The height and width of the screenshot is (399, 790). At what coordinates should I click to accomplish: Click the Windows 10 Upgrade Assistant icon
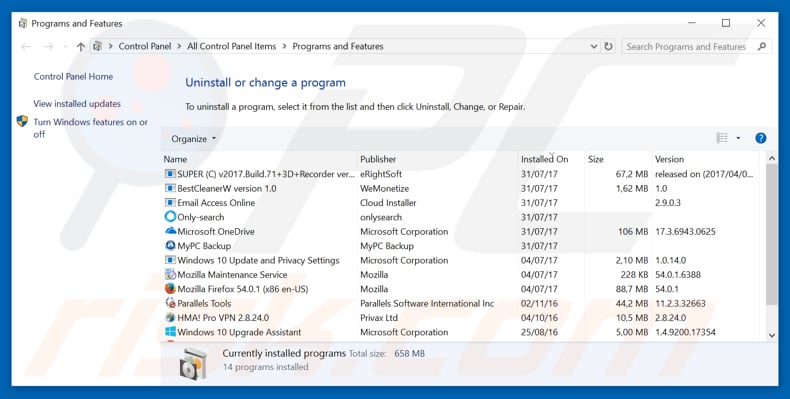[170, 332]
